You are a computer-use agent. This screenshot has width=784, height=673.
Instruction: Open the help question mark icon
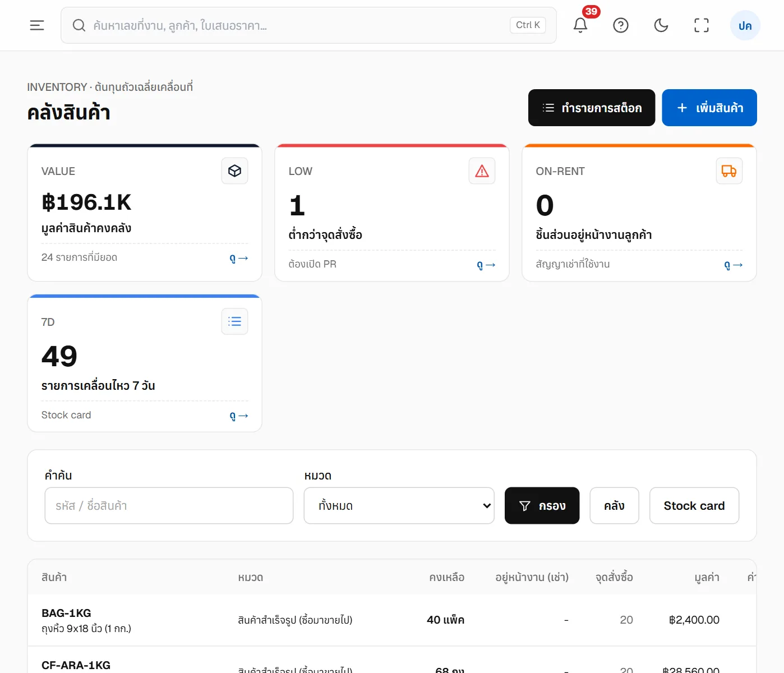point(621,25)
